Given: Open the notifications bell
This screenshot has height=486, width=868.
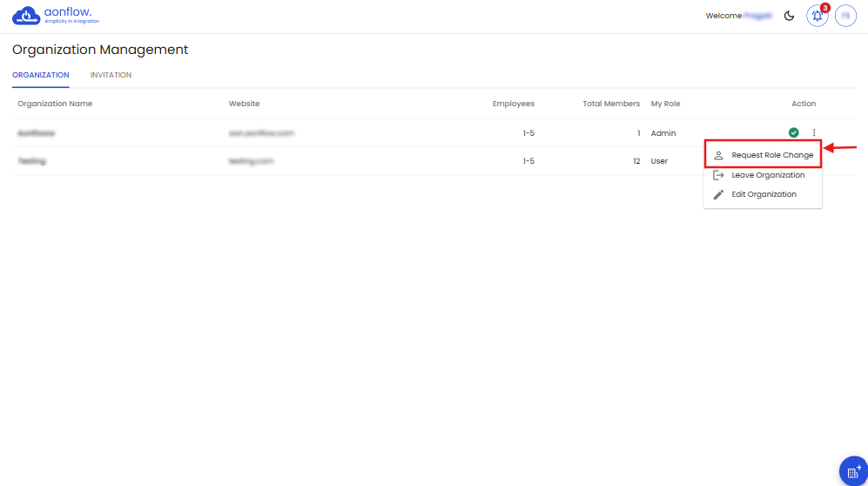Looking at the screenshot, I should (817, 16).
